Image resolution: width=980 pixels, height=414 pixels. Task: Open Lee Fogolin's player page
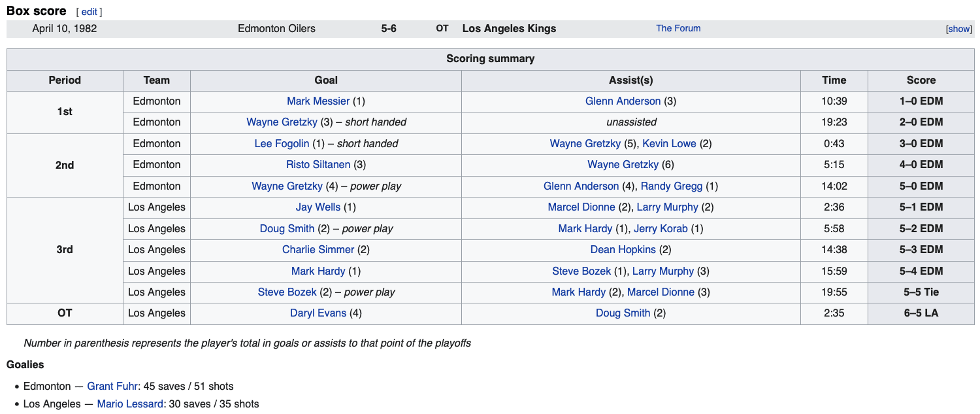tap(282, 143)
